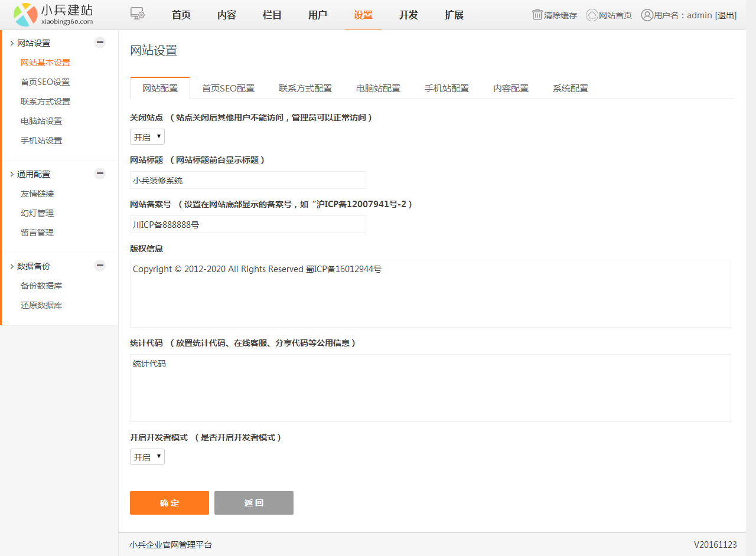Image resolution: width=756 pixels, height=556 pixels.
Task: Click the gray 返回 button
Action: point(254,503)
